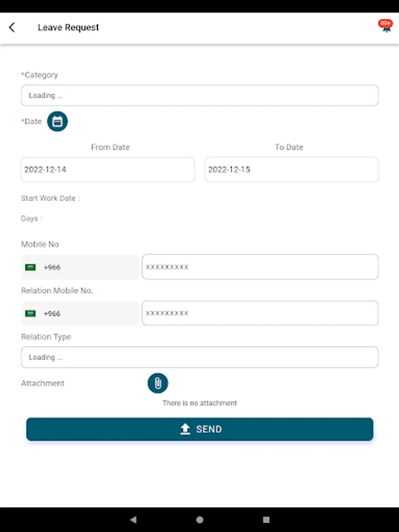Click the From Date field 2022-12-14
This screenshot has height=532, width=399.
[x=108, y=170]
